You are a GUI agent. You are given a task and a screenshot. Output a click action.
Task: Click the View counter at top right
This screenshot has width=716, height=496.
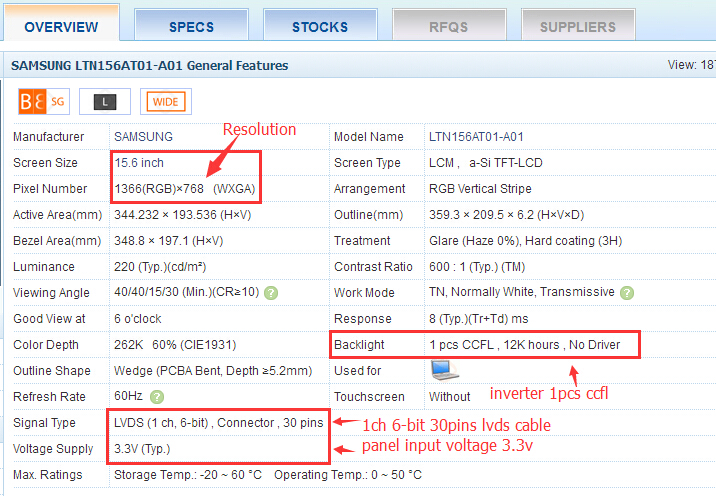[690, 66]
